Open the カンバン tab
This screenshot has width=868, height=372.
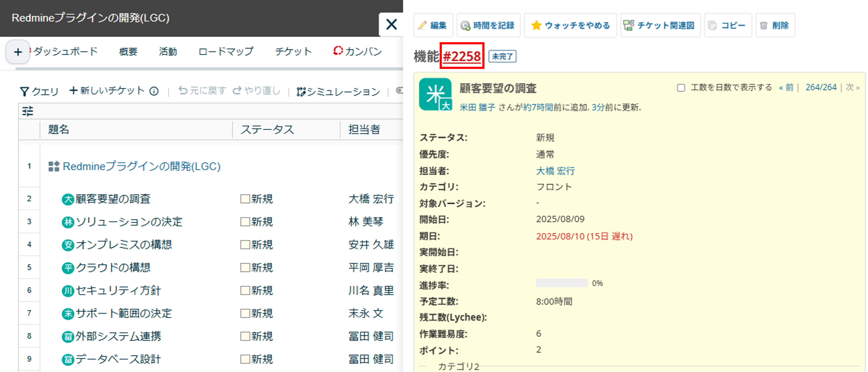358,52
